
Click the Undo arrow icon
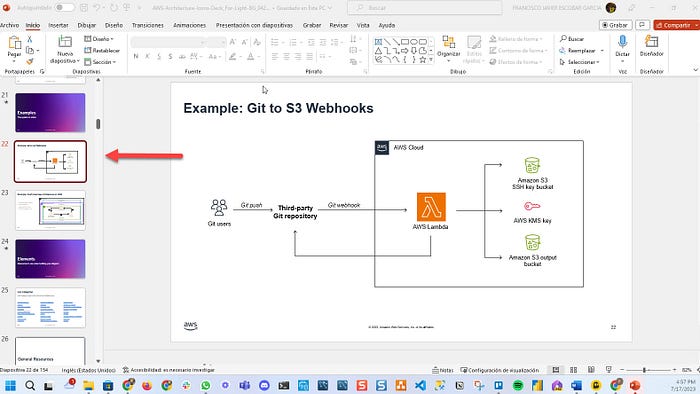pyautogui.click(x=97, y=8)
